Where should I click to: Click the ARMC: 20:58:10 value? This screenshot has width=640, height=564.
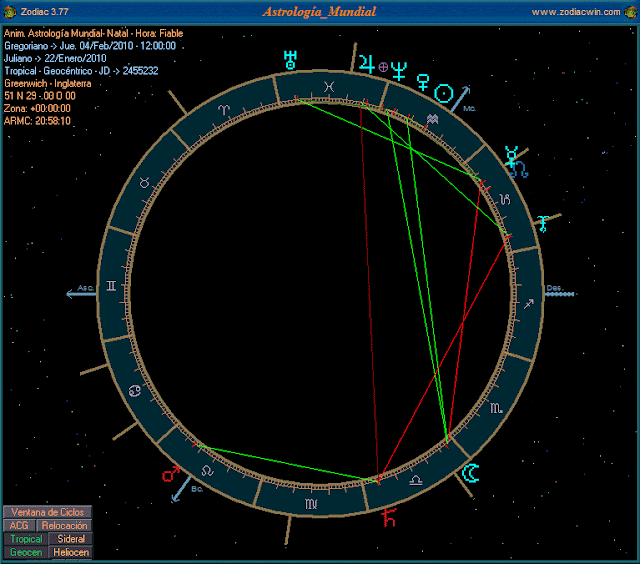(x=37, y=121)
